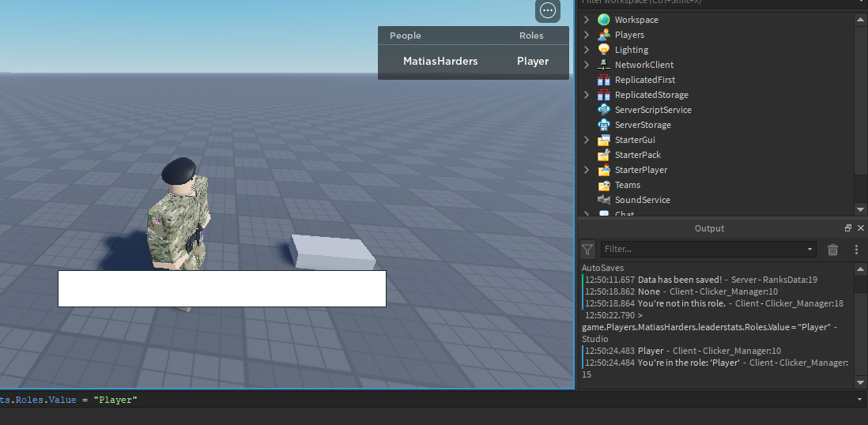Screen dimensions: 868x425
Task: Select the StarterPlayer icon
Action: pyautogui.click(x=603, y=170)
